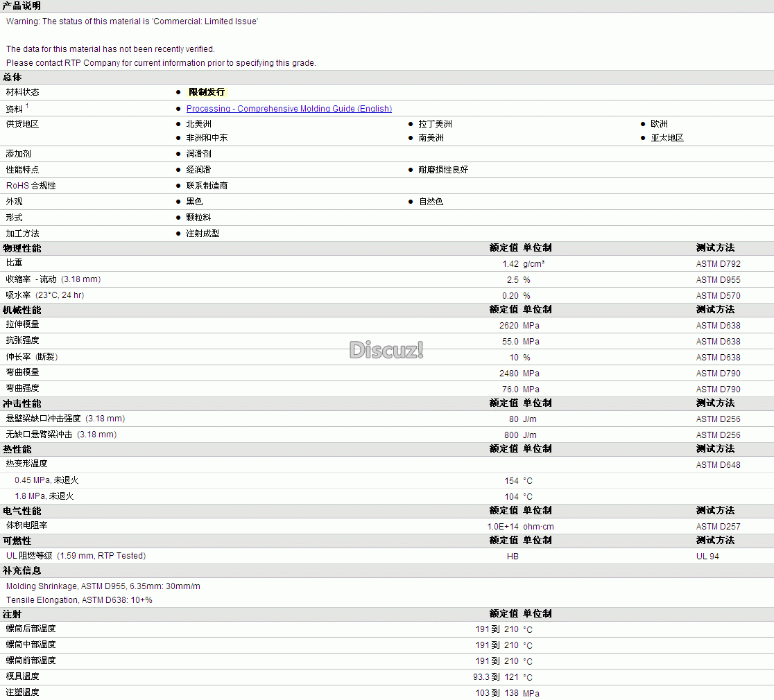This screenshot has height=700, width=774.
Task: Click the 北美洲 supply region entry
Action: coord(198,124)
